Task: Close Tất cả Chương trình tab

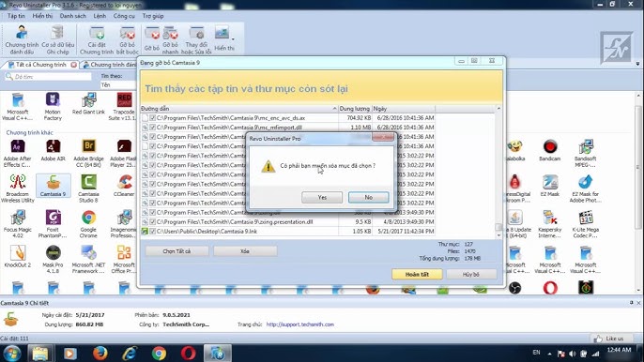Action: click(73, 65)
